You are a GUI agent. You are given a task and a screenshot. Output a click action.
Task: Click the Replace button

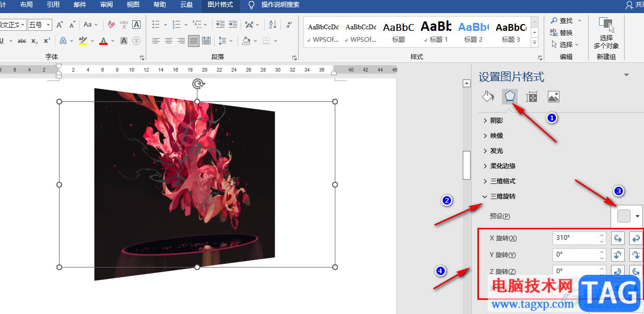coord(561,32)
